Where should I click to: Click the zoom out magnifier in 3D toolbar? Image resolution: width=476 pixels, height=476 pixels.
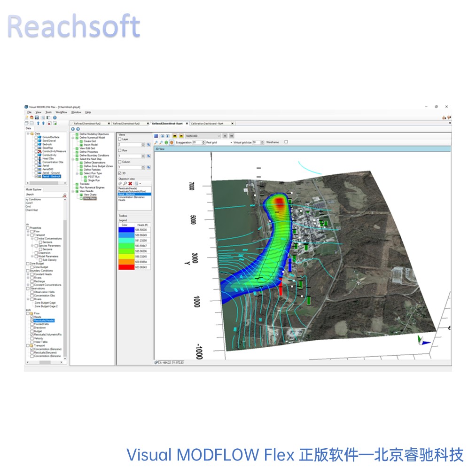pos(161,142)
